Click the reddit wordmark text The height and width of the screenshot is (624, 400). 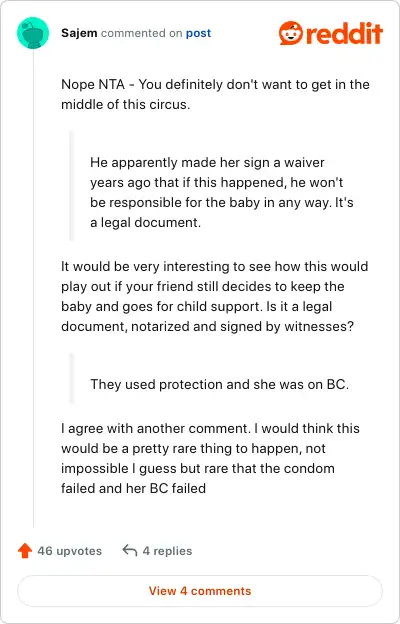pos(345,34)
